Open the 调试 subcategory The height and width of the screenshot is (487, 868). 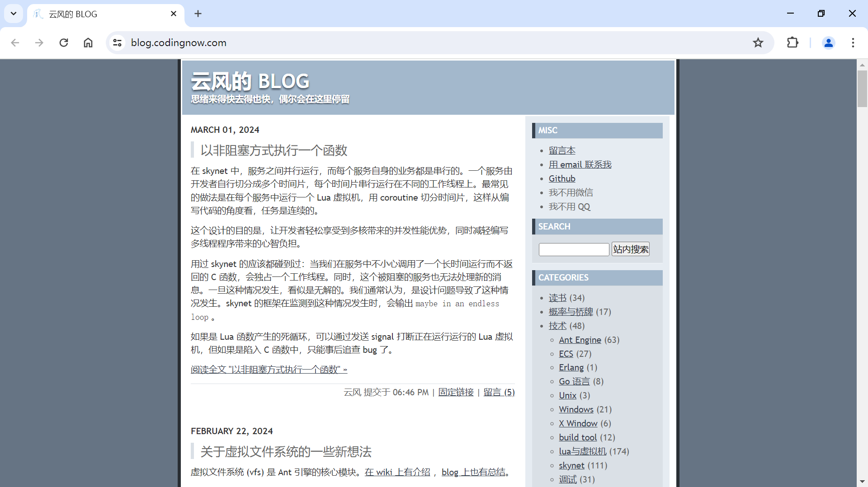[x=568, y=479]
